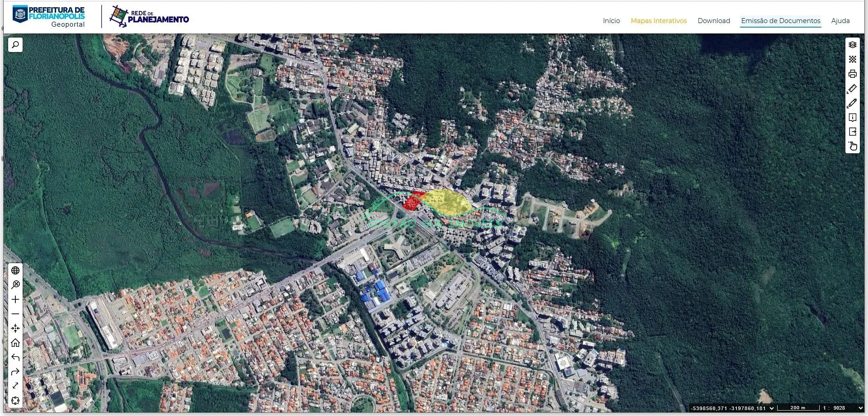Click the print map icon
The image size is (868, 416).
coord(852,74)
